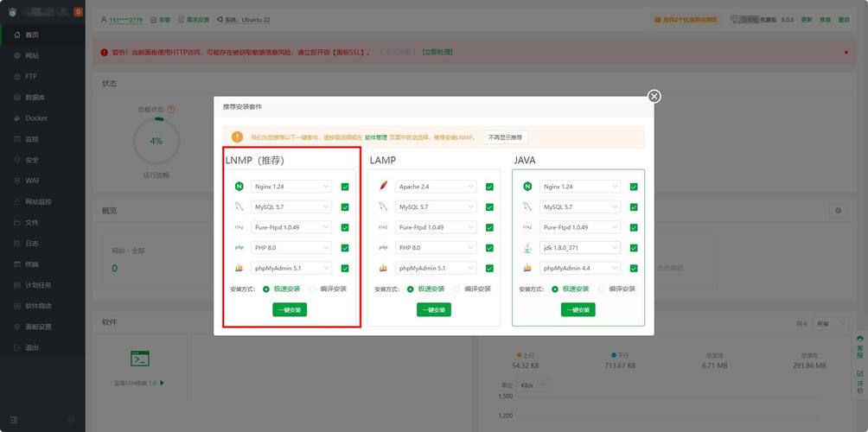Click the 不再显示推荐 button
Screen dimensions: 868x432
[x=505, y=137]
